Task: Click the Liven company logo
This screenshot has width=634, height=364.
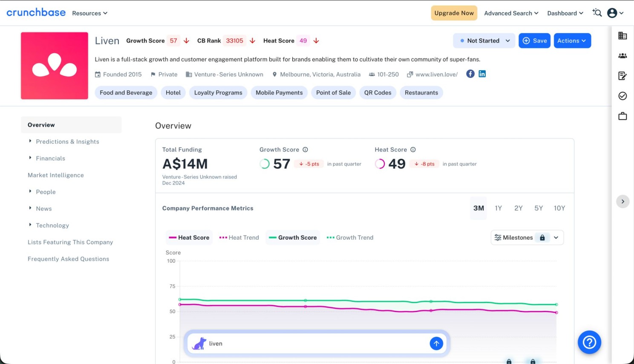Action: click(55, 66)
